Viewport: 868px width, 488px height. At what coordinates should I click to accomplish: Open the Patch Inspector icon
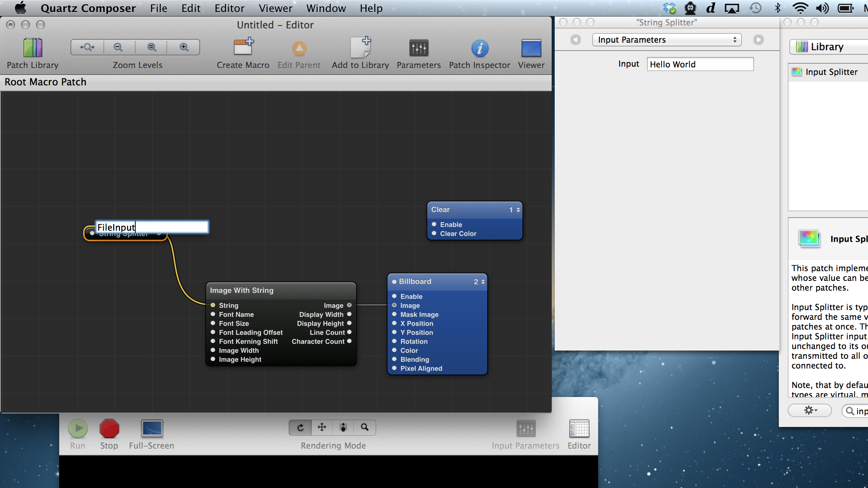(480, 48)
